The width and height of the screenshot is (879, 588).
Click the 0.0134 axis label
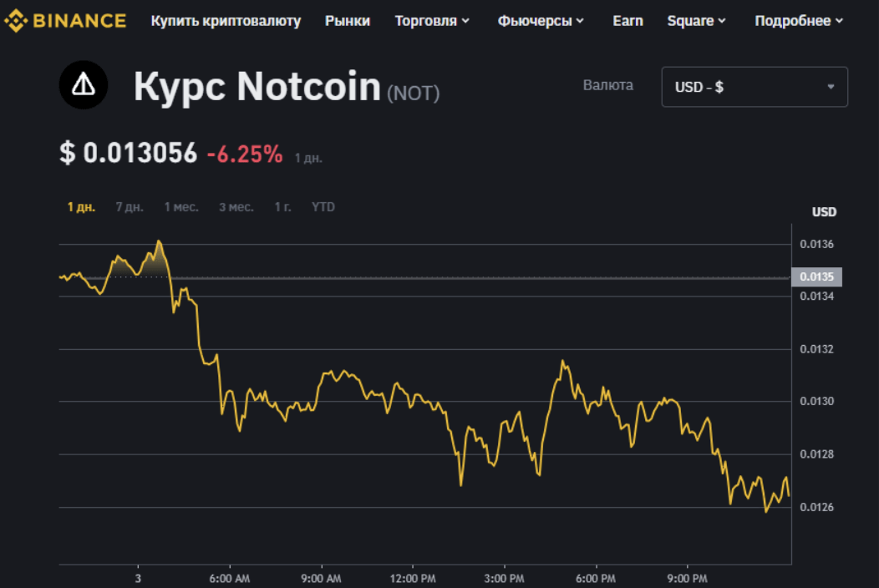pyautogui.click(x=817, y=296)
